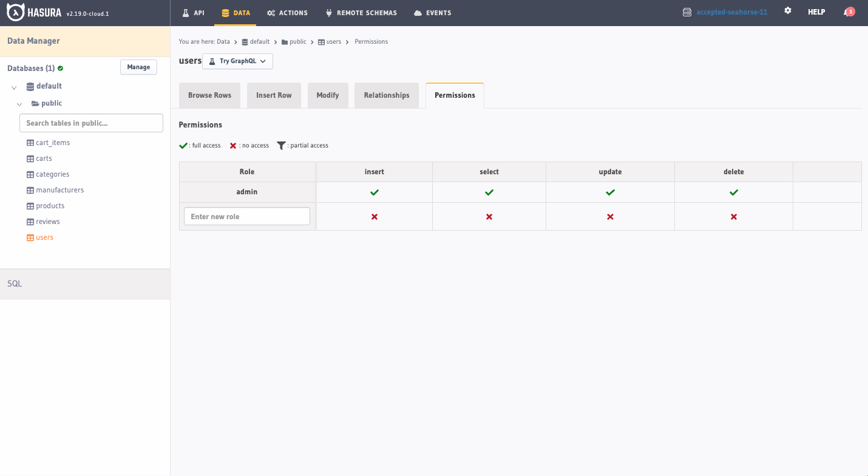
Task: Click the database icon next to accepted-seahorse-11
Action: (687, 11)
